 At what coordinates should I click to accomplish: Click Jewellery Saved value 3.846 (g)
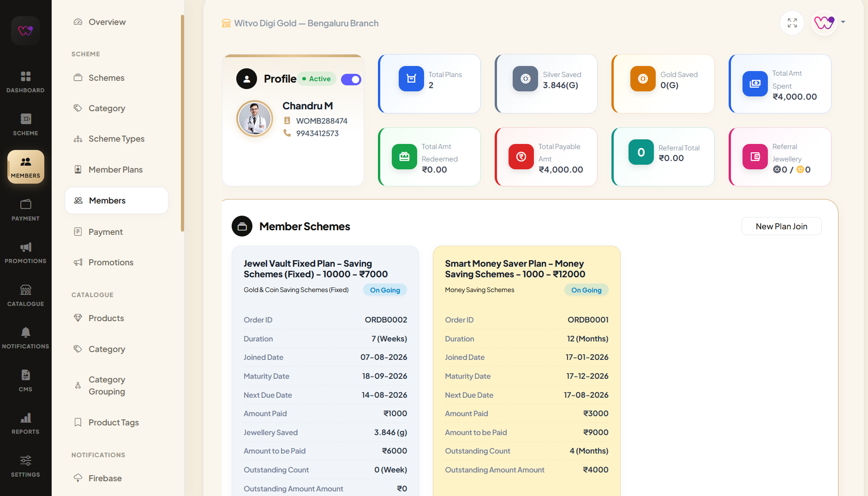390,432
